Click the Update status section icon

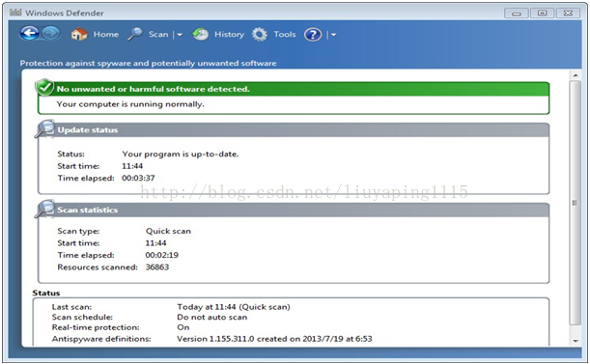[x=45, y=129]
